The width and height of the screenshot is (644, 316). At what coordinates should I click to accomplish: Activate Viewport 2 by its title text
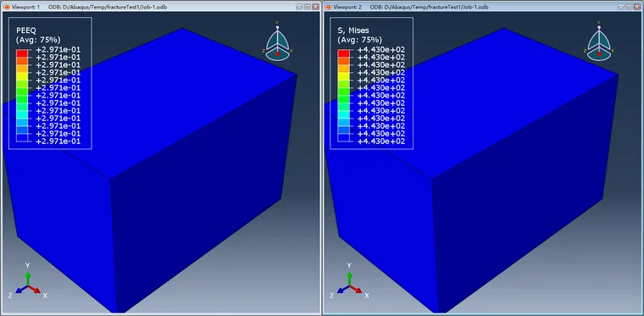[347, 7]
